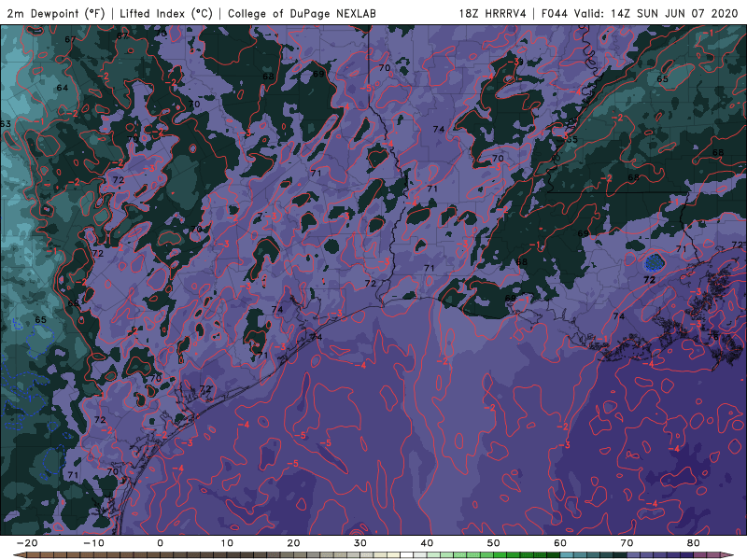The image size is (747, 560).
Task: Click the 30 label on the color scale
Action: click(360, 543)
